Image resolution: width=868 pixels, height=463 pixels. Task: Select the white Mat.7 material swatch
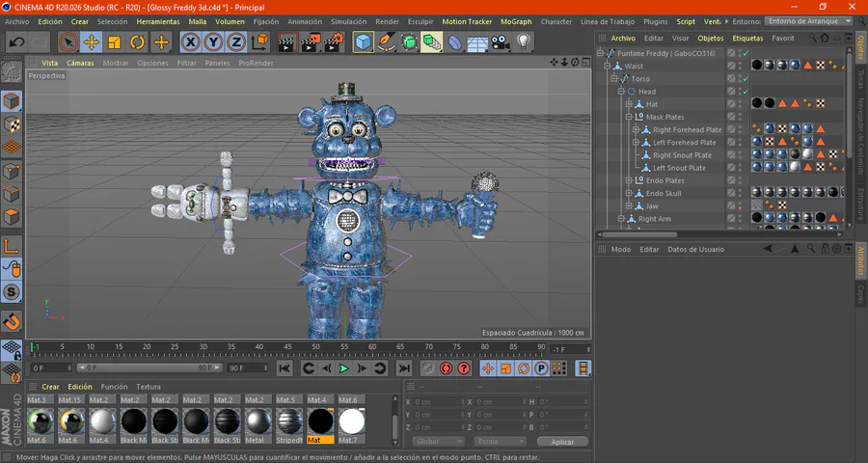[352, 422]
